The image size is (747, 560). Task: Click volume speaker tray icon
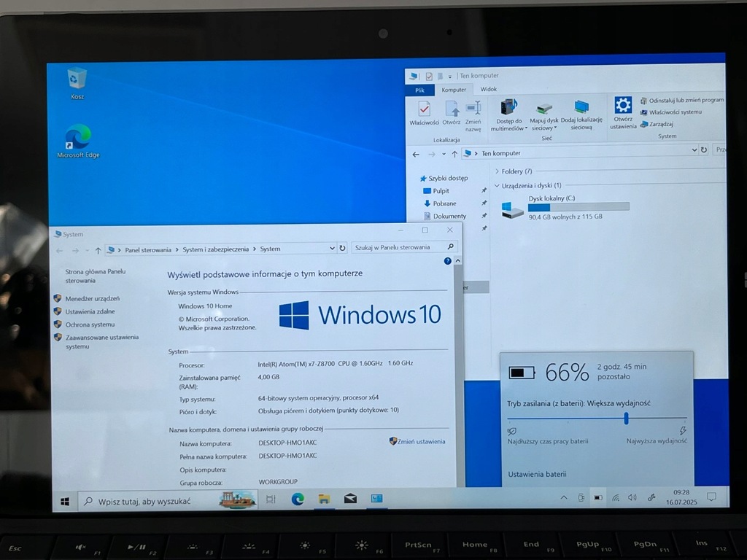pos(632,497)
